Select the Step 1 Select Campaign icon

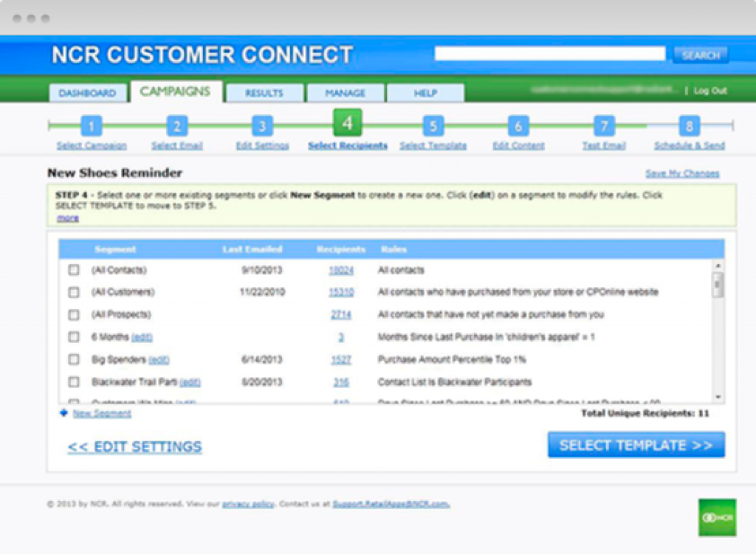pos(91,125)
